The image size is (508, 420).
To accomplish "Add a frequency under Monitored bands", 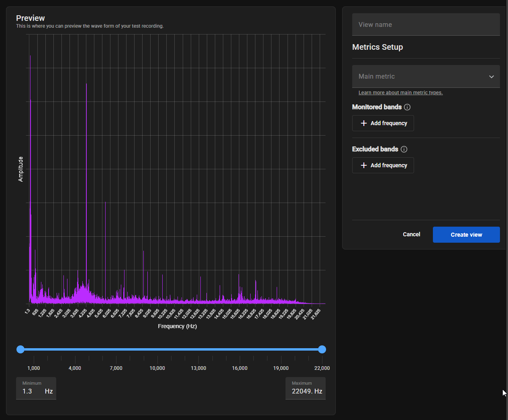I will pos(383,123).
